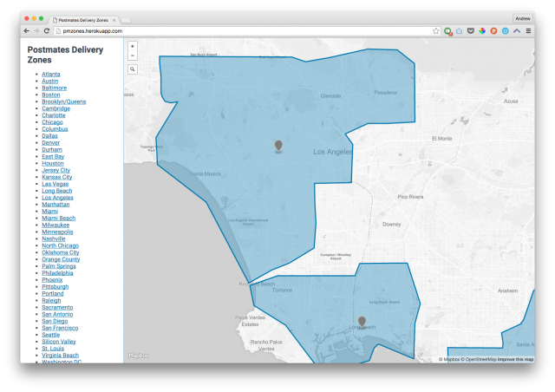555x392 pixels.
Task: Click the colorful pinwheel extension icon
Action: [482, 31]
